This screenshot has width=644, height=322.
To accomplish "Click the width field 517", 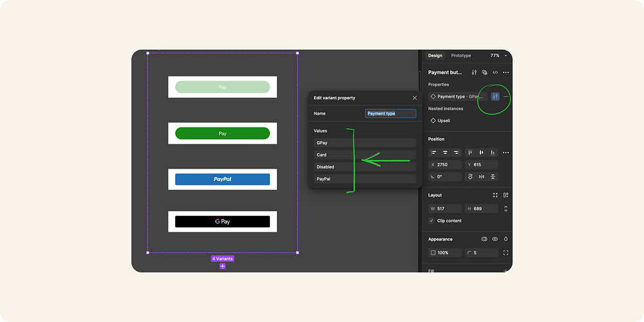I will click(x=445, y=209).
